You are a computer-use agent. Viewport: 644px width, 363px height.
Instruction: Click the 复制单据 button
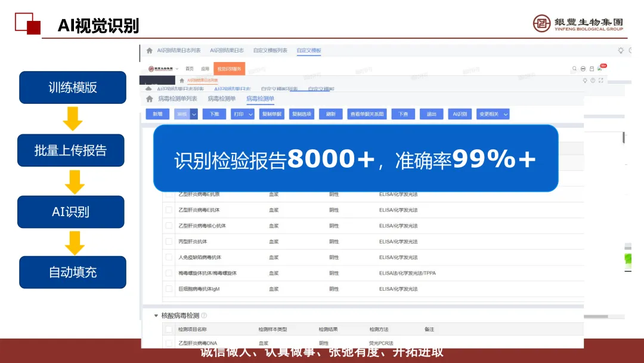point(272,114)
